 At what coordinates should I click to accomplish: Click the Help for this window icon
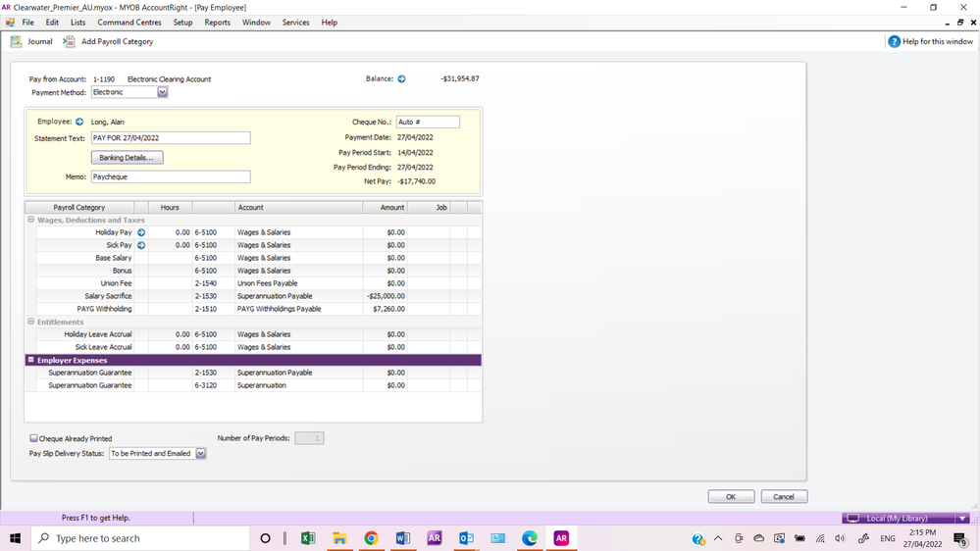[894, 42]
